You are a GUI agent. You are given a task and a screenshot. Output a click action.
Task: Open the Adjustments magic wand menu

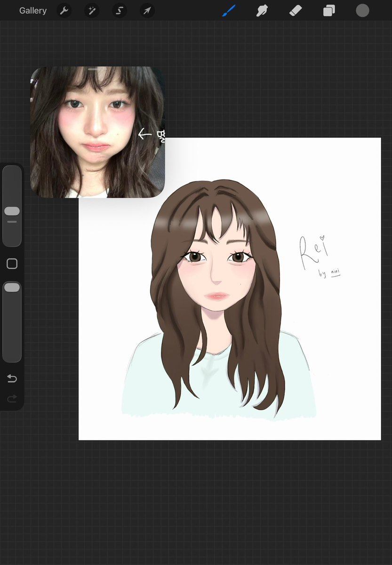pyautogui.click(x=92, y=10)
